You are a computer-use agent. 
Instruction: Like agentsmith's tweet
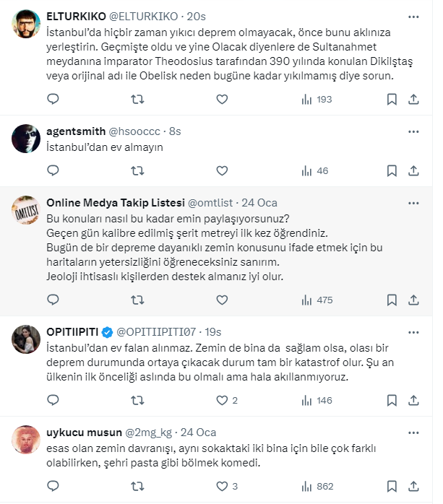click(222, 171)
